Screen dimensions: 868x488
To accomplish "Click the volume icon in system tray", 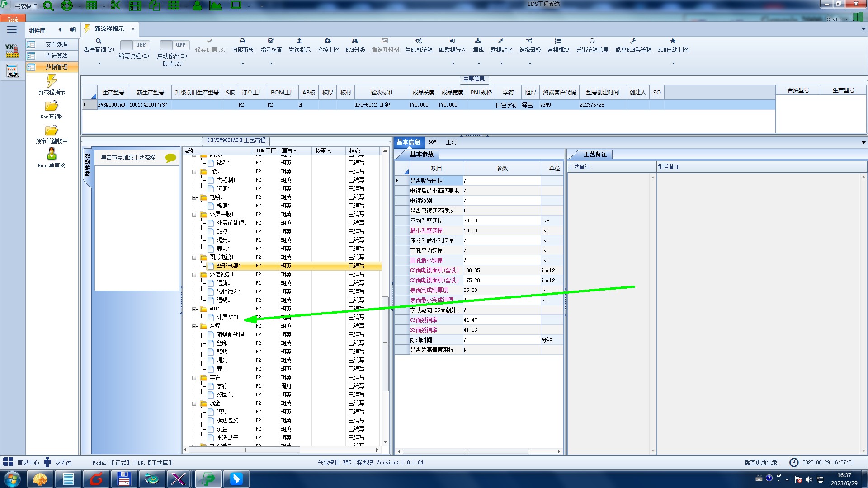I will click(809, 479).
